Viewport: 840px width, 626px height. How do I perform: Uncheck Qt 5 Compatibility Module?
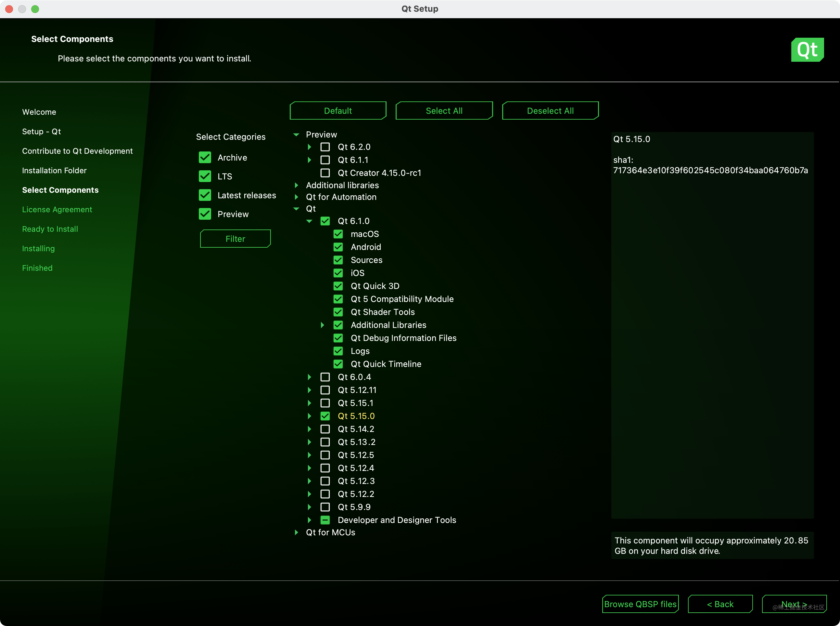click(x=338, y=299)
